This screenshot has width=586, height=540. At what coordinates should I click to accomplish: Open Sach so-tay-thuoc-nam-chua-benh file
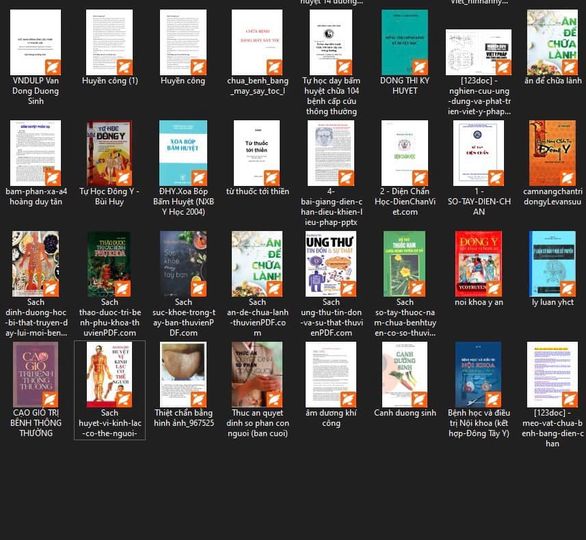click(405, 264)
